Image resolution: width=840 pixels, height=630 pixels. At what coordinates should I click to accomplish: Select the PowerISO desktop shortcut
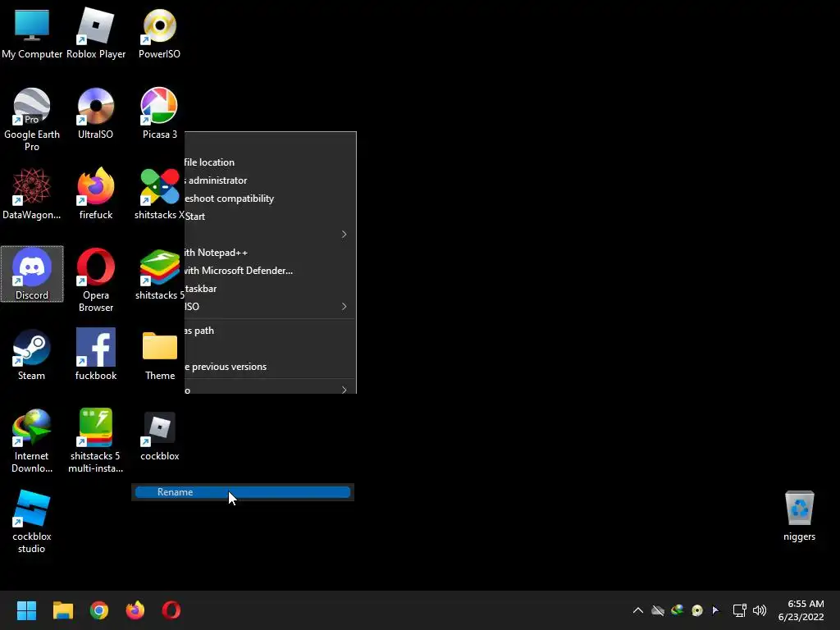point(160,33)
